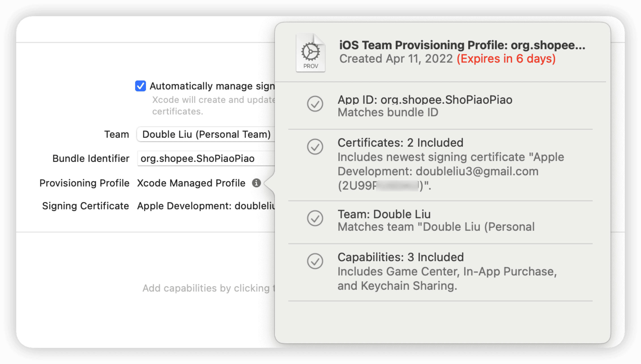Uncheck Automatically manage signing checkbox
Screen dimensions: 641x364
tap(140, 86)
